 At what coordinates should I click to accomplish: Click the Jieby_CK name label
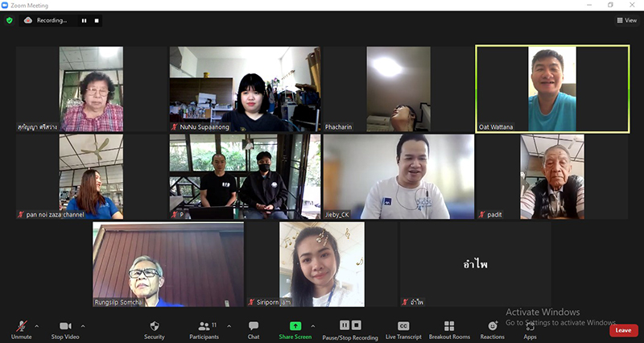coord(336,214)
